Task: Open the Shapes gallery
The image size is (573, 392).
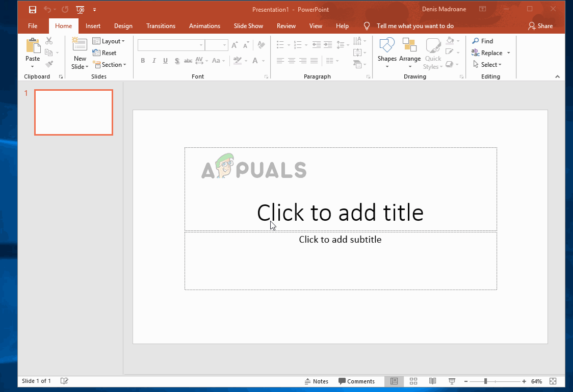Action: coord(387,46)
